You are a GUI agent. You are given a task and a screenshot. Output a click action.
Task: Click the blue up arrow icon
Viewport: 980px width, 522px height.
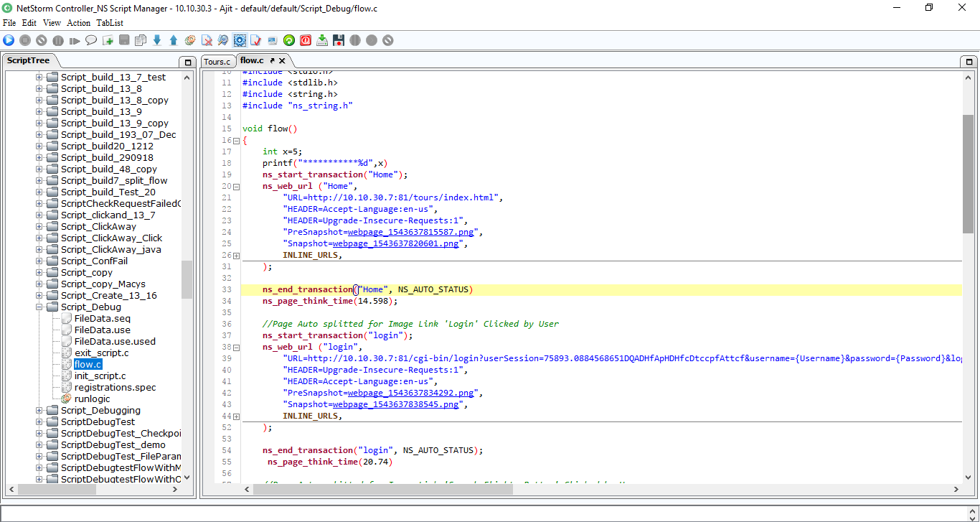(174, 40)
